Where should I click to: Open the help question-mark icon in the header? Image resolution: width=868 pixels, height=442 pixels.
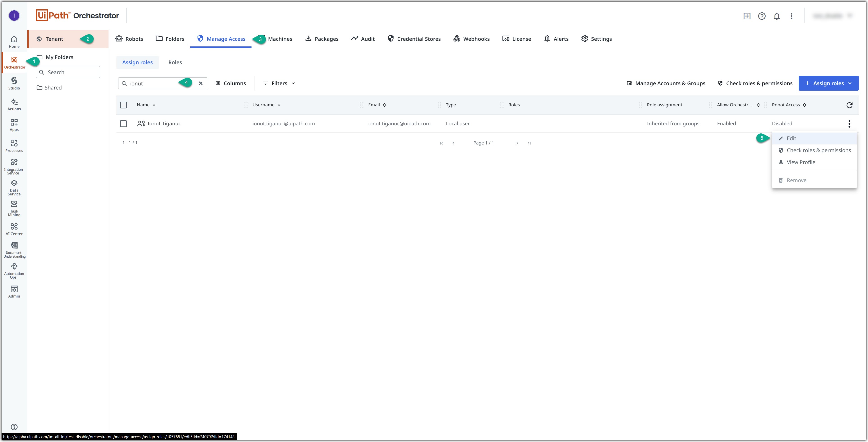761,16
